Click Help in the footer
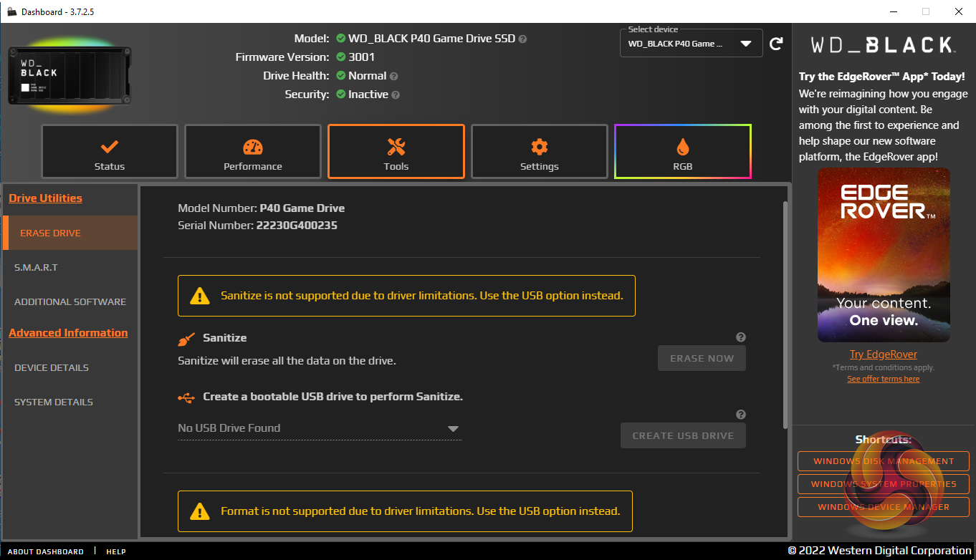This screenshot has width=976, height=560. click(116, 551)
